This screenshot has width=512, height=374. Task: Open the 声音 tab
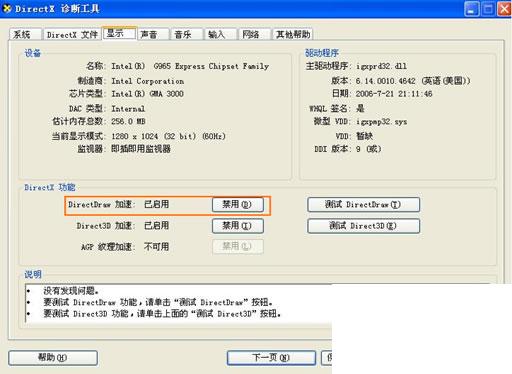153,35
